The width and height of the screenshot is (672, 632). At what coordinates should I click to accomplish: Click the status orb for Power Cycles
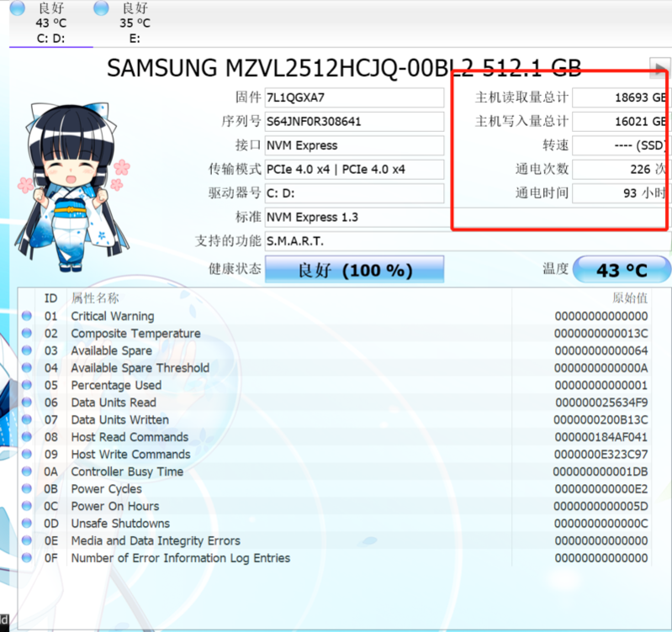(27, 489)
